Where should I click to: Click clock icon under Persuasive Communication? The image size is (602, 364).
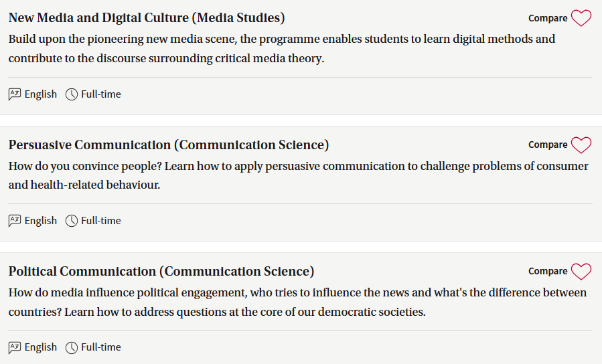pyautogui.click(x=72, y=221)
